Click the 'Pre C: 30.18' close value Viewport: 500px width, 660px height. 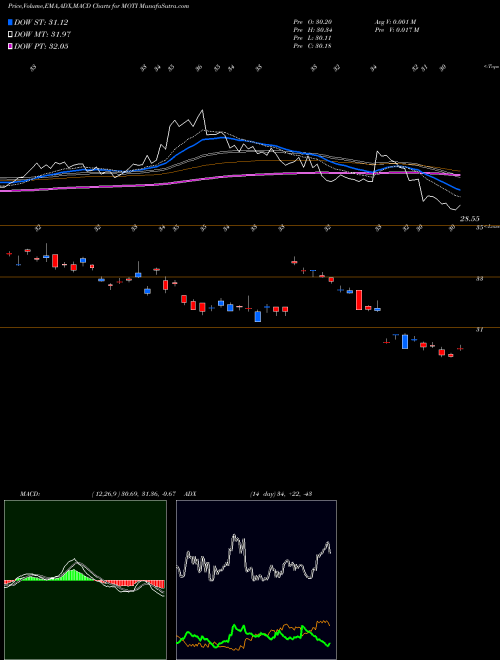coord(312,46)
